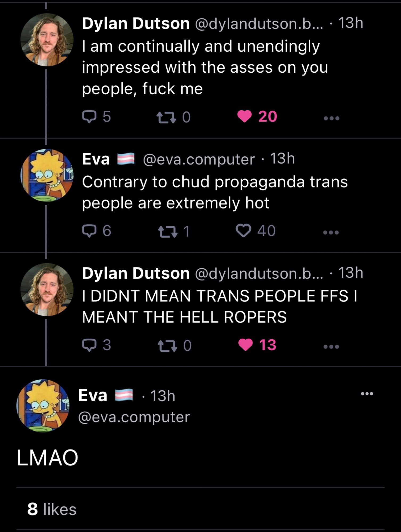This screenshot has height=532, width=401.
Task: Open options menu on Eva's trans people post
Action: pyautogui.click(x=331, y=232)
